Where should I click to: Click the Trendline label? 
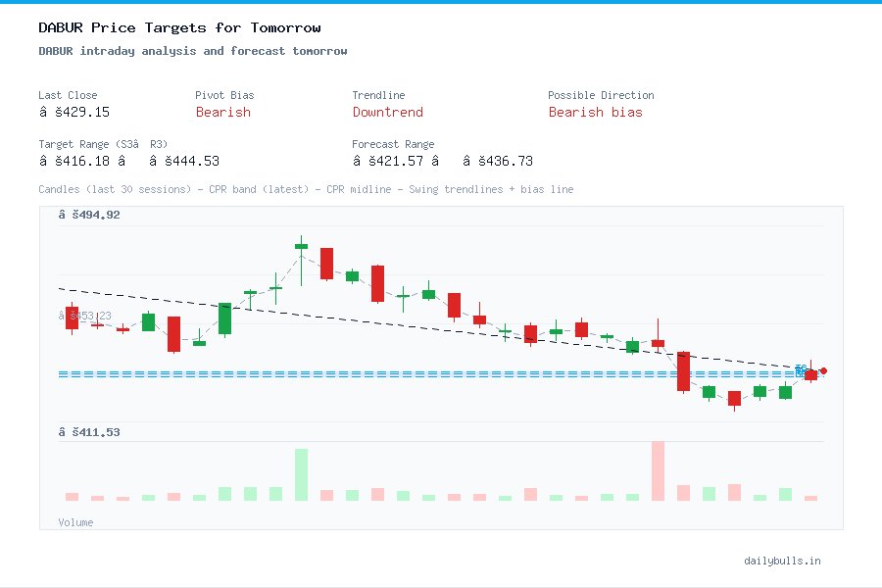pyautogui.click(x=378, y=95)
